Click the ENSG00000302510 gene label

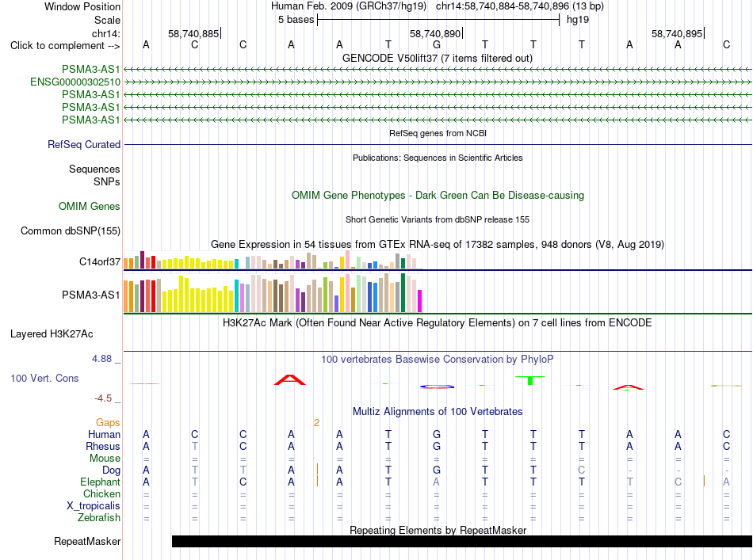pos(75,82)
